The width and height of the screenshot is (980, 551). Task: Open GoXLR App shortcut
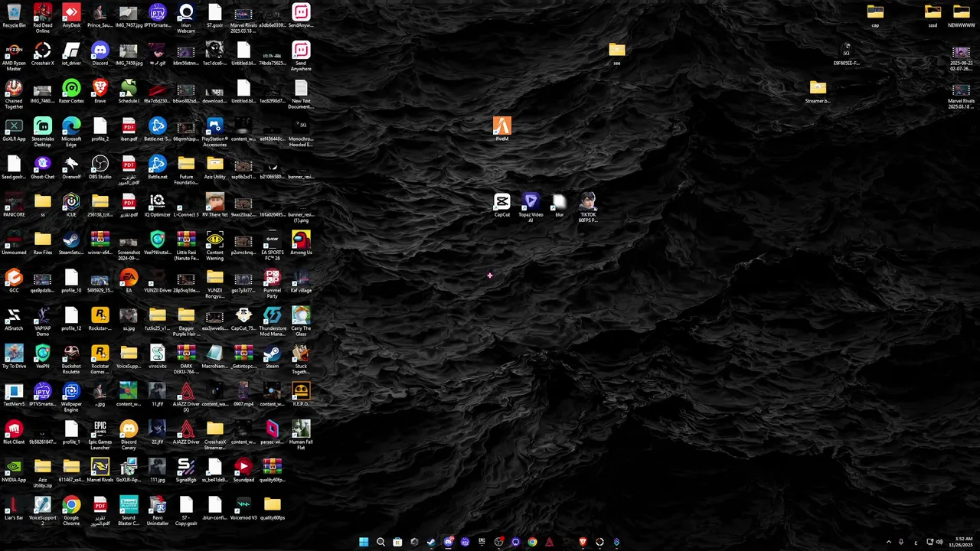14,129
